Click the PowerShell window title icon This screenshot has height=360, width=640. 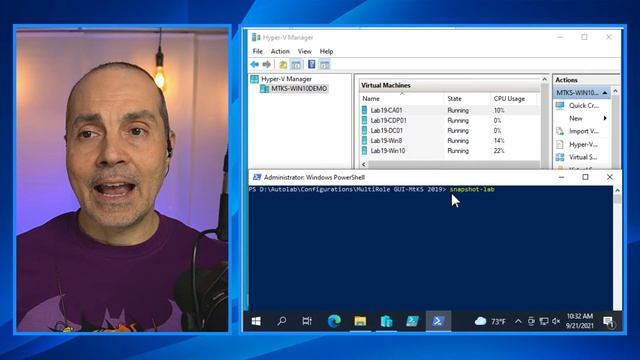coord(257,177)
